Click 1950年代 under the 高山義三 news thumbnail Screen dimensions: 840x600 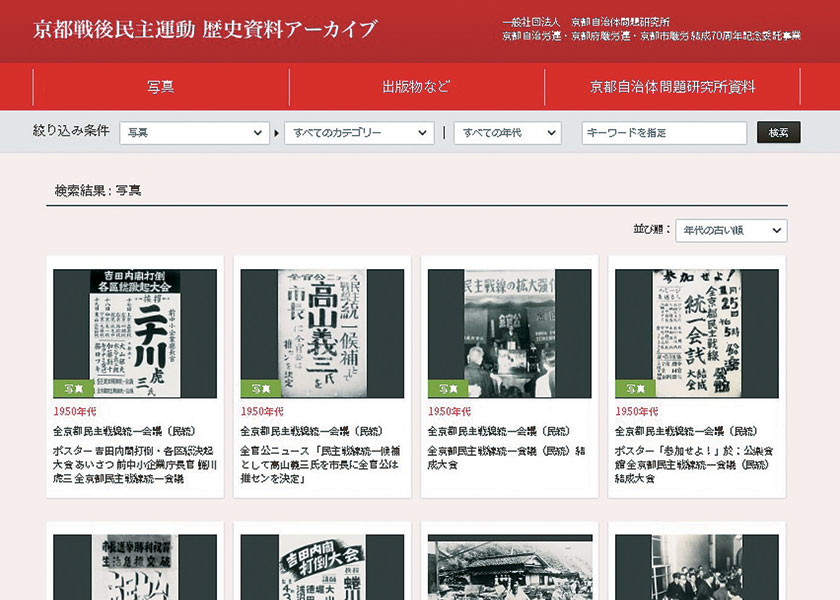[262, 411]
